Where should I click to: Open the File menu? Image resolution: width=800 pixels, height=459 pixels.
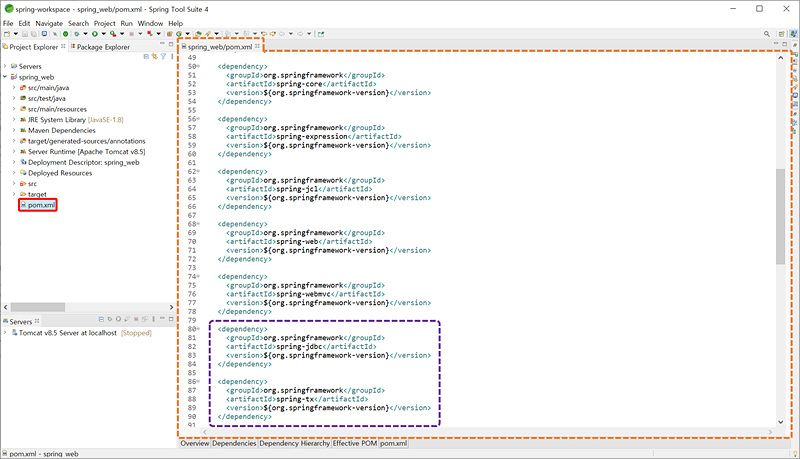(x=8, y=23)
